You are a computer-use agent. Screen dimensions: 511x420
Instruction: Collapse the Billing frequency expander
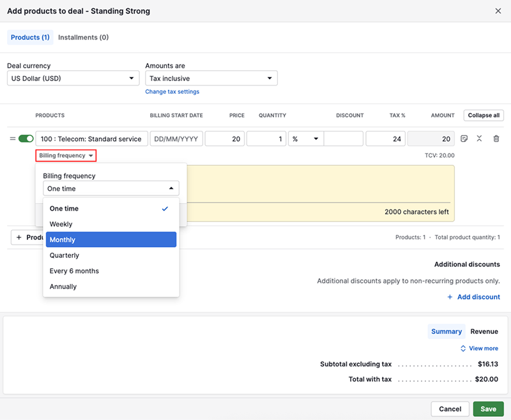pos(66,156)
